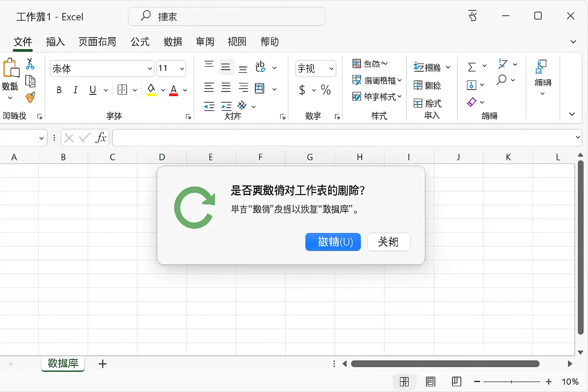Viewport: 588px width, 392px height.
Task: Click the search box in title bar
Action: click(x=227, y=16)
